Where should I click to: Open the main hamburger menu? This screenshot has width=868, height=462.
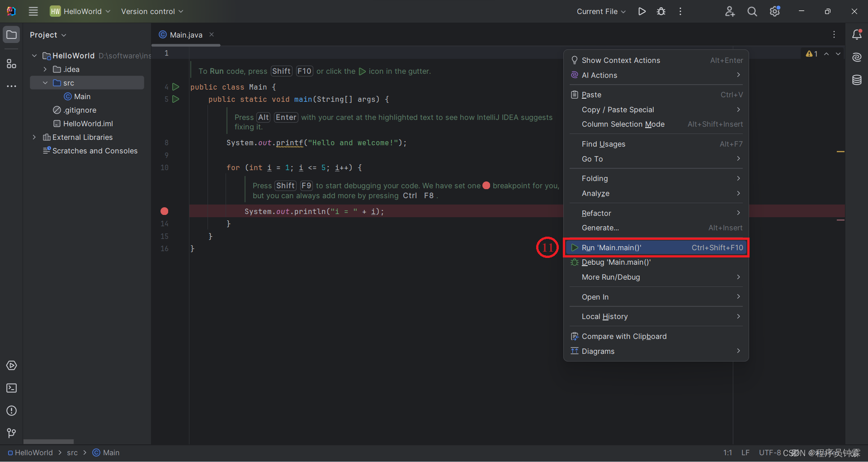point(33,11)
